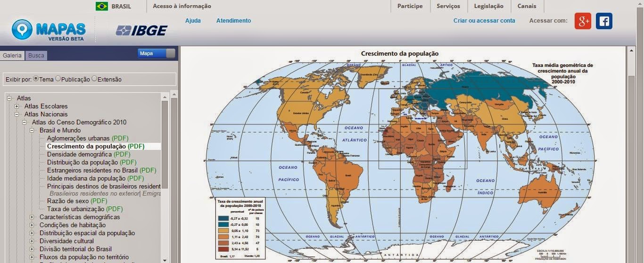Expand the Diversidade cultural node
Image resolution: width=644 pixels, height=263 pixels.
(32, 241)
